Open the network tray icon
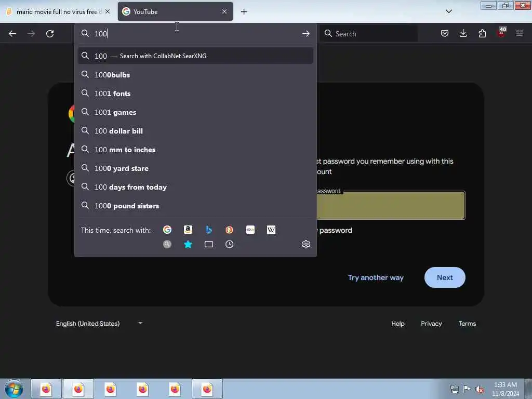The width and height of the screenshot is (532, 399). pyautogui.click(x=454, y=389)
